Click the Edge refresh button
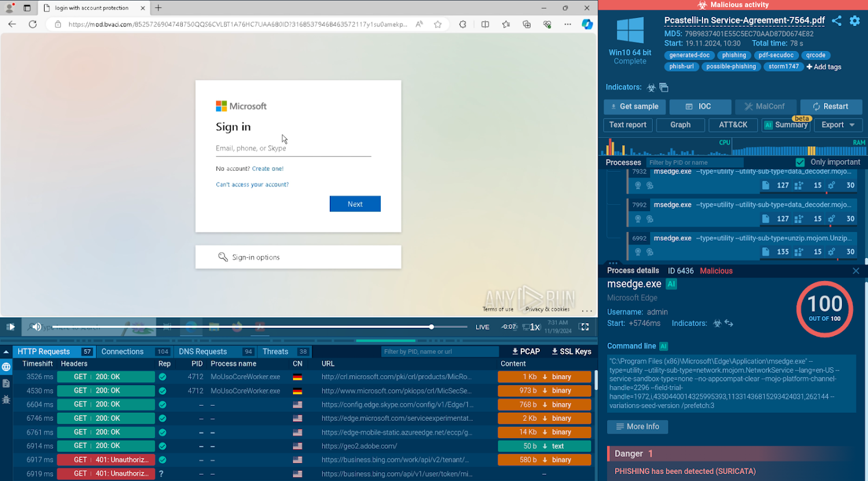 pyautogui.click(x=32, y=24)
